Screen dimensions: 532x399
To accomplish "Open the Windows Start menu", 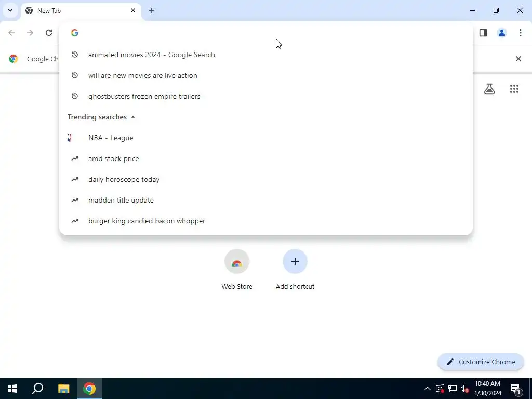I will [12, 389].
